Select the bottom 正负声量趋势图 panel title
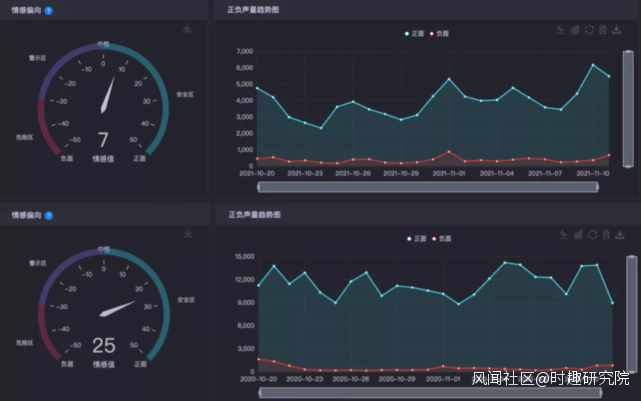The image size is (641, 401). (254, 215)
